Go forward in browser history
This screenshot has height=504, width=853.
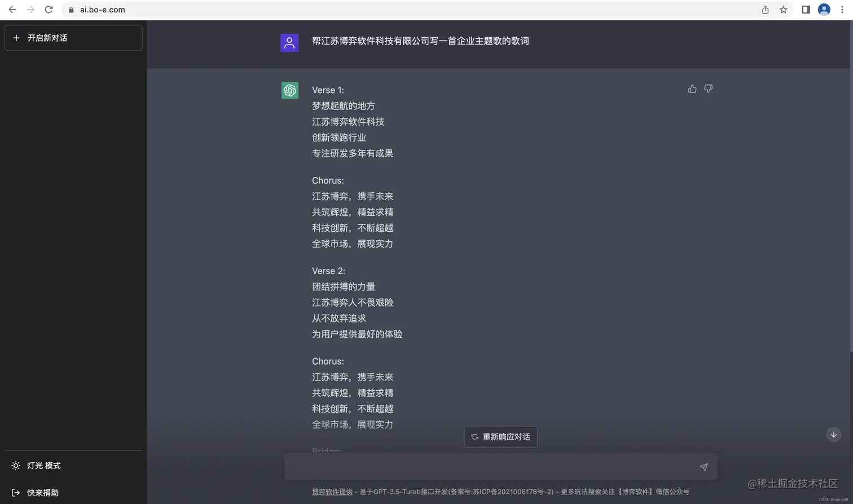(30, 10)
